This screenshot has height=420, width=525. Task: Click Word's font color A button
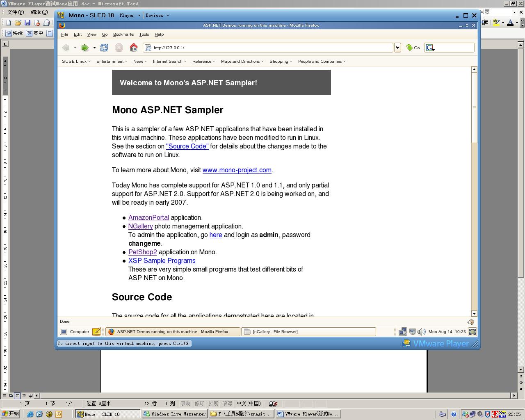pyautogui.click(x=510, y=23)
